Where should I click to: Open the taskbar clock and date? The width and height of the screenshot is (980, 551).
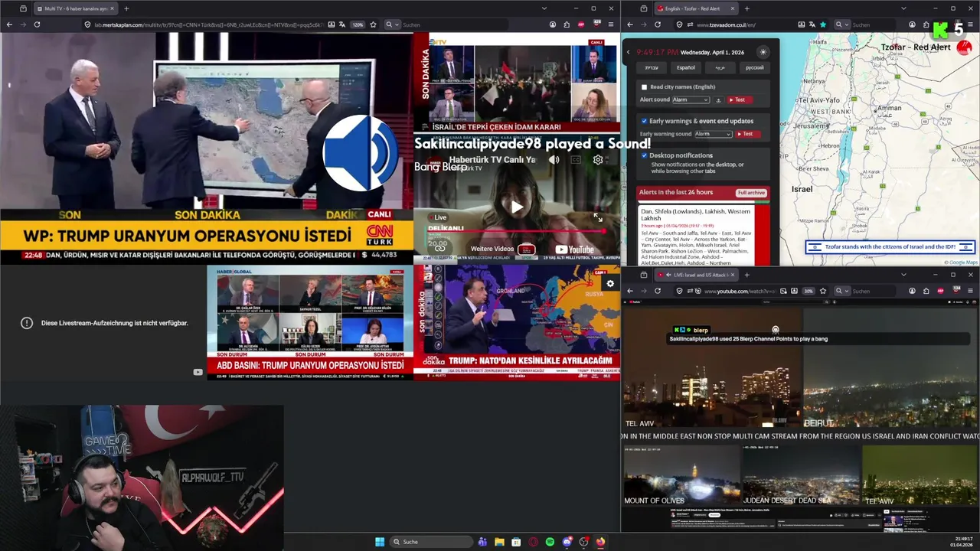pyautogui.click(x=962, y=542)
